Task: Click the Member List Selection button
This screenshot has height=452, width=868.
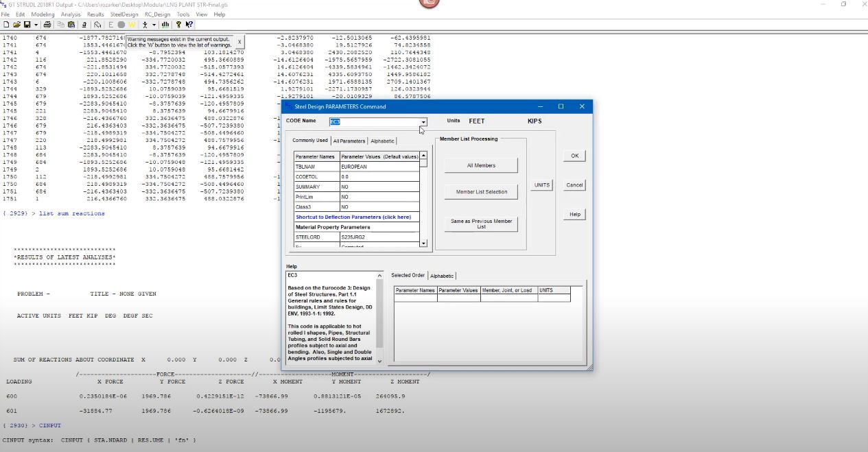Action: tap(481, 192)
